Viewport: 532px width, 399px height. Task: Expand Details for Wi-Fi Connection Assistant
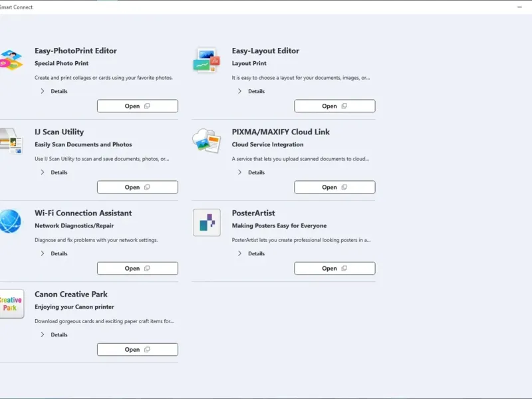pos(54,253)
